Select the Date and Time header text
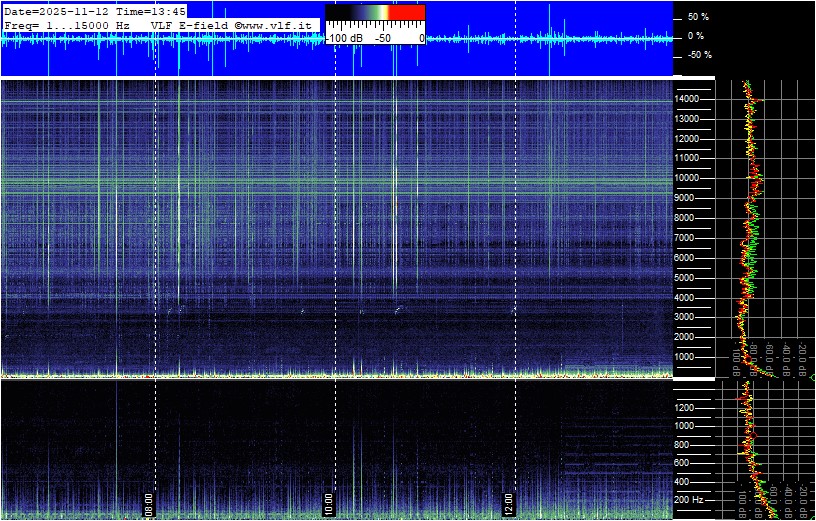The width and height of the screenshot is (816, 521). [95, 11]
